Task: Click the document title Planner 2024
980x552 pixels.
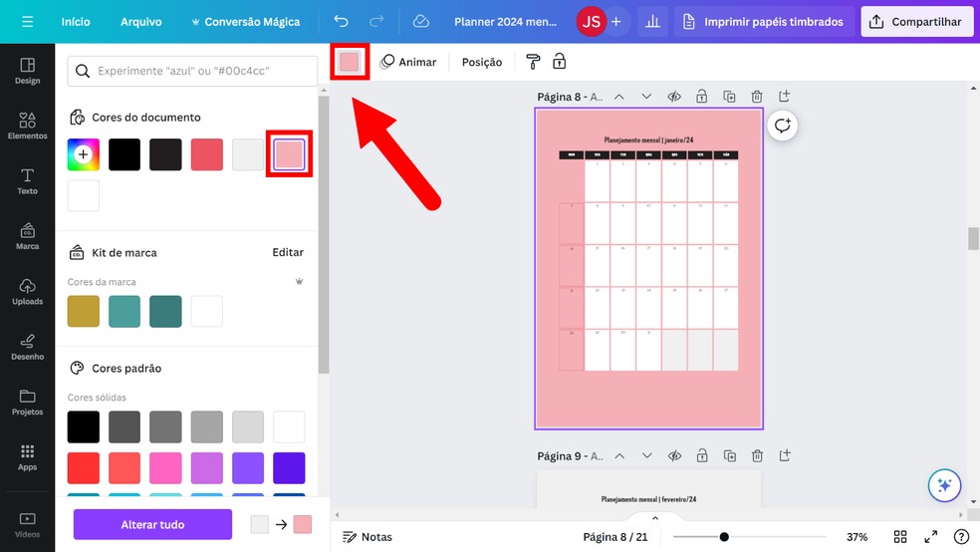Action: pos(505,22)
